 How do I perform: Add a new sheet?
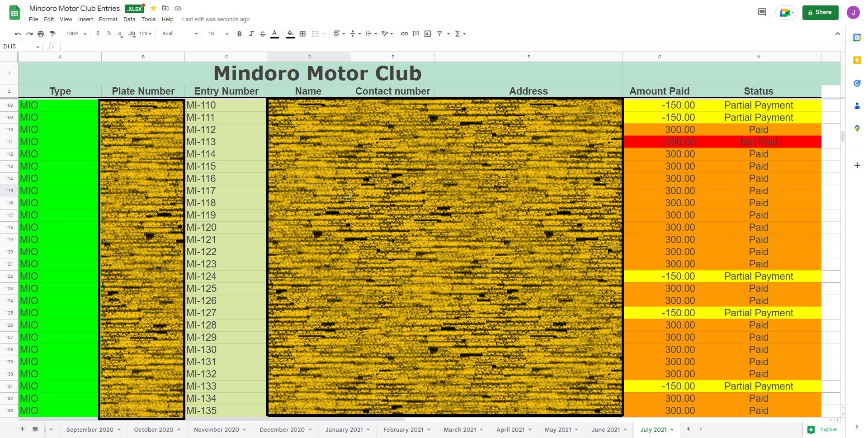pos(22,429)
